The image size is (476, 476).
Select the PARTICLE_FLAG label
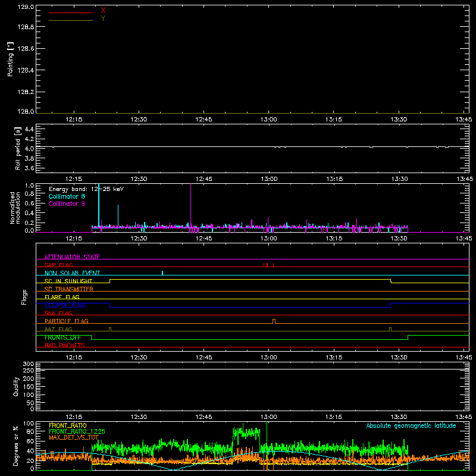tap(67, 321)
